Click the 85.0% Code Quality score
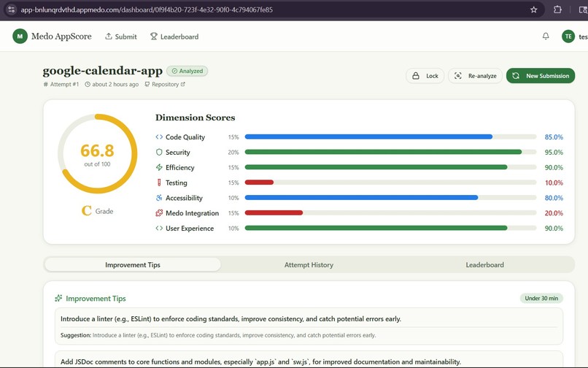Screen dimensions: 588x368 point(554,137)
